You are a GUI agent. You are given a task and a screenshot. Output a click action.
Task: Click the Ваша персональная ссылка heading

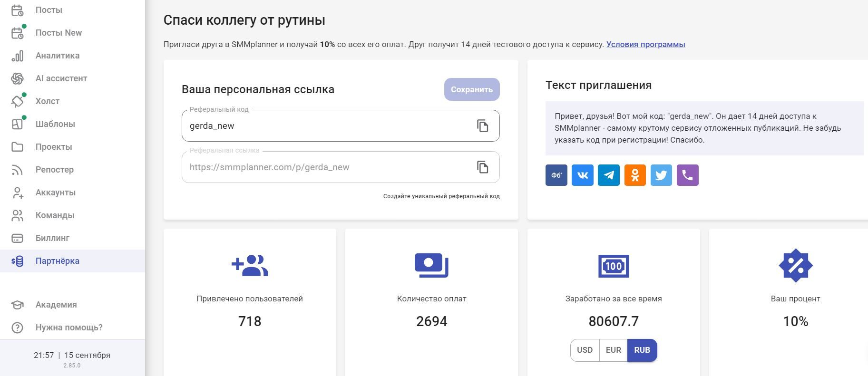click(258, 89)
